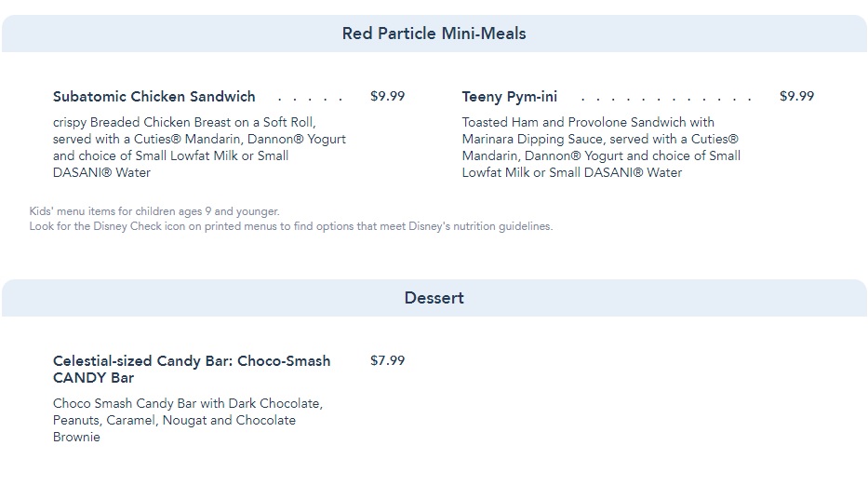Click the Subatomic Chicken Sandwich $9.99 price

(x=387, y=96)
